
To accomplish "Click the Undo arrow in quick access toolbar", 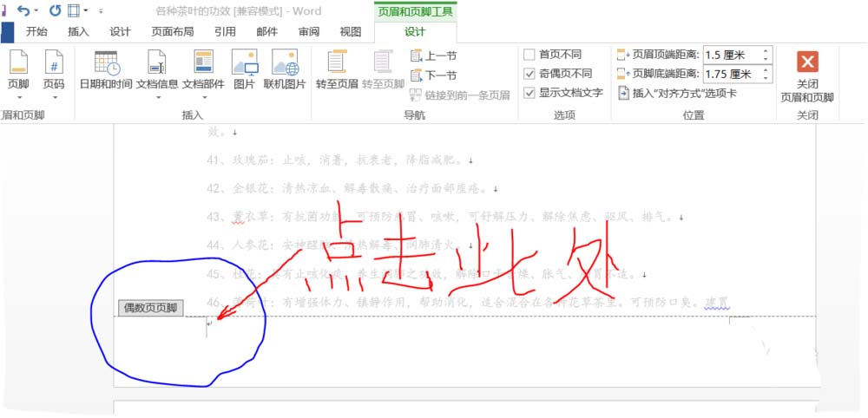I will 23,10.
